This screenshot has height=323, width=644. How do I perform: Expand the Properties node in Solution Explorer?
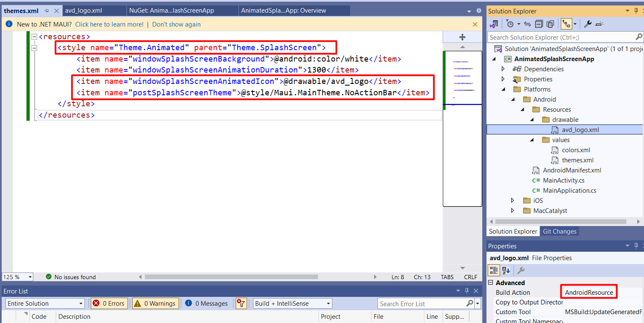503,79
